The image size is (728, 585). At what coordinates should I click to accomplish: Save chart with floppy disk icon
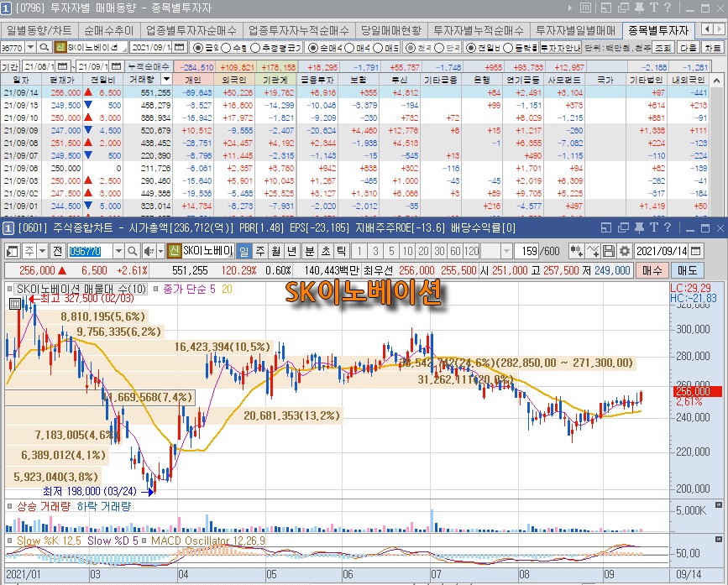608,252
